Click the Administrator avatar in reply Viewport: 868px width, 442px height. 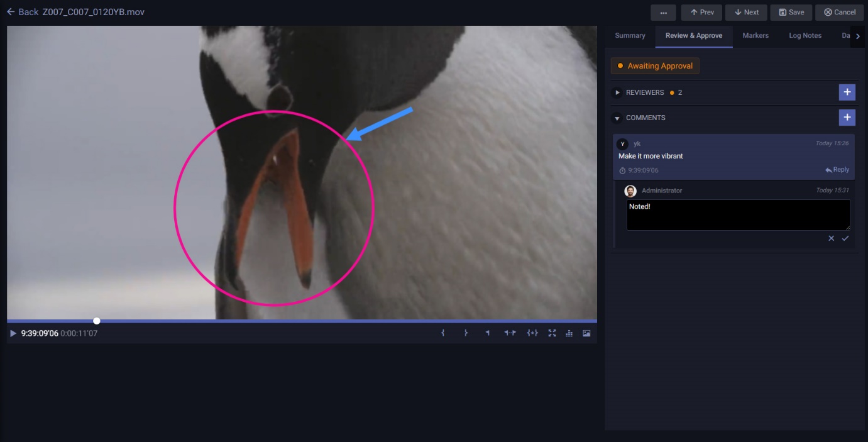point(630,191)
